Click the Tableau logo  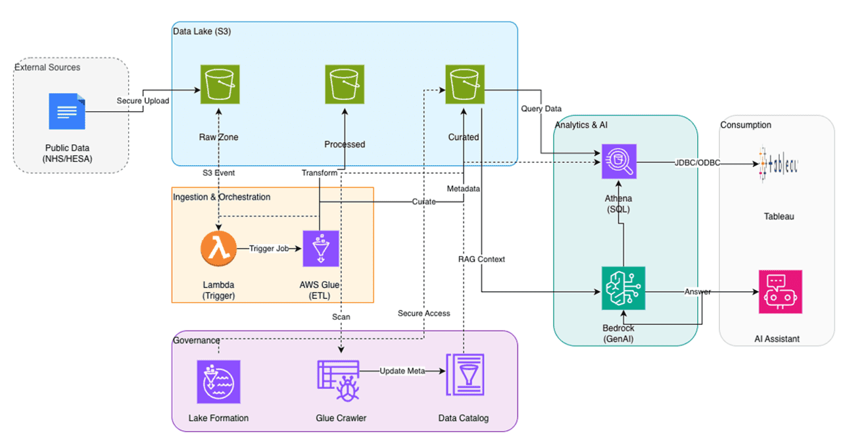(x=778, y=163)
